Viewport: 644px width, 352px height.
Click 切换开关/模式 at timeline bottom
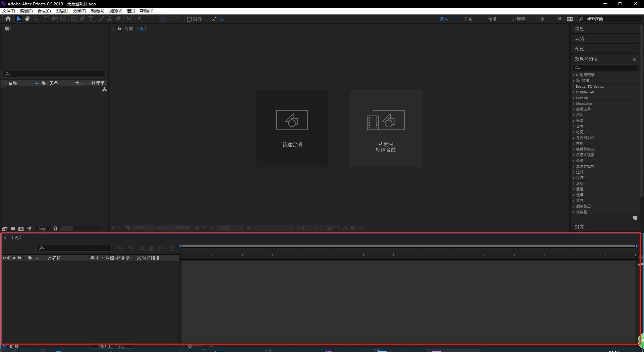pyautogui.click(x=112, y=346)
